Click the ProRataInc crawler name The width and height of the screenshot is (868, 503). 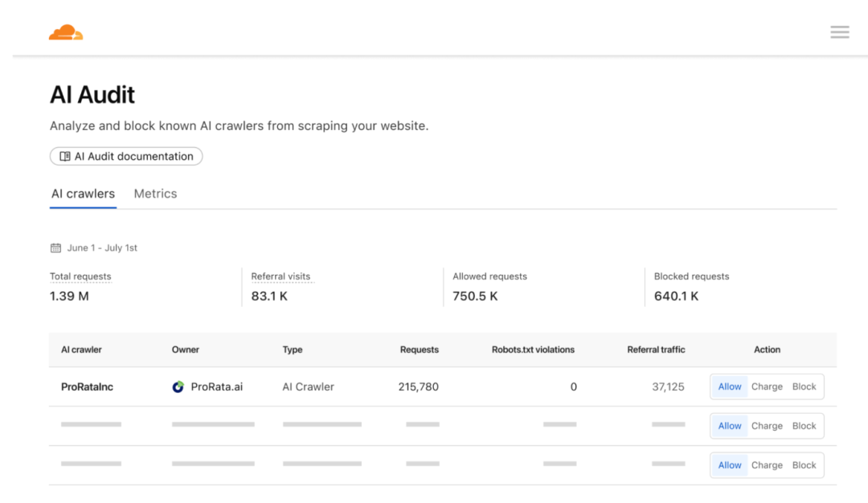(x=87, y=386)
